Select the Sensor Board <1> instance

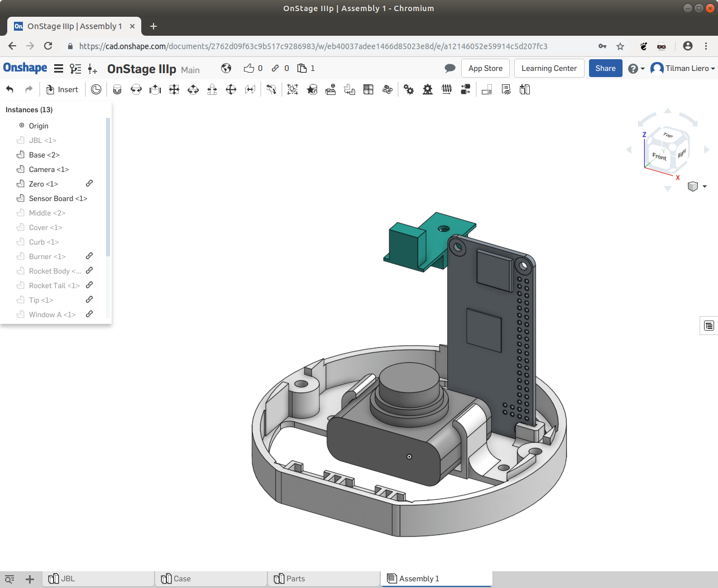(58, 198)
